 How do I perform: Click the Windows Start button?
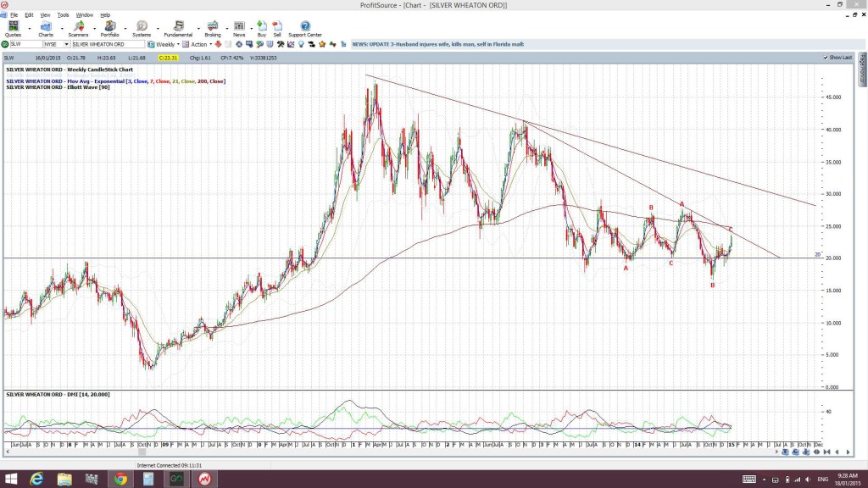coord(10,480)
